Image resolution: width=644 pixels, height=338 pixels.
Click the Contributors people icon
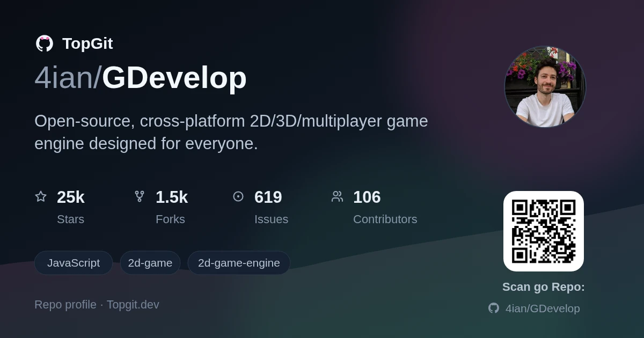(x=337, y=196)
